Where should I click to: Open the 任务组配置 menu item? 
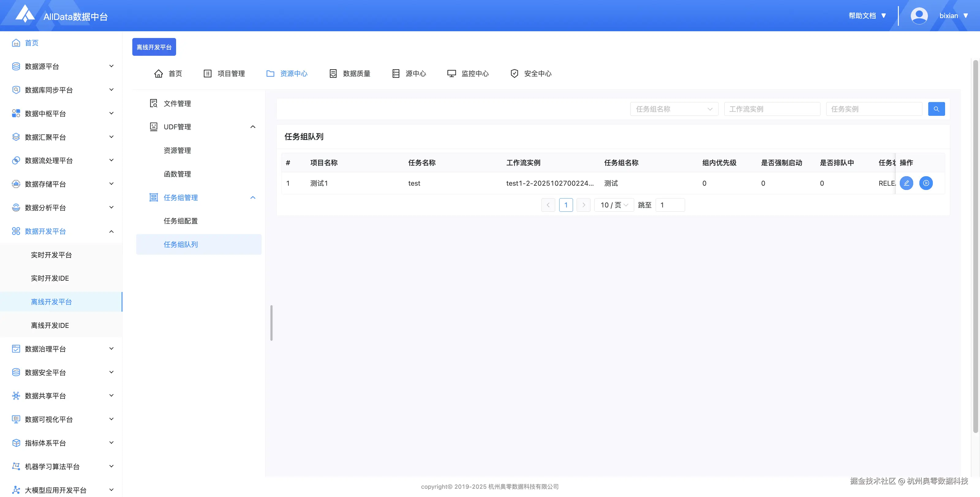pos(181,221)
